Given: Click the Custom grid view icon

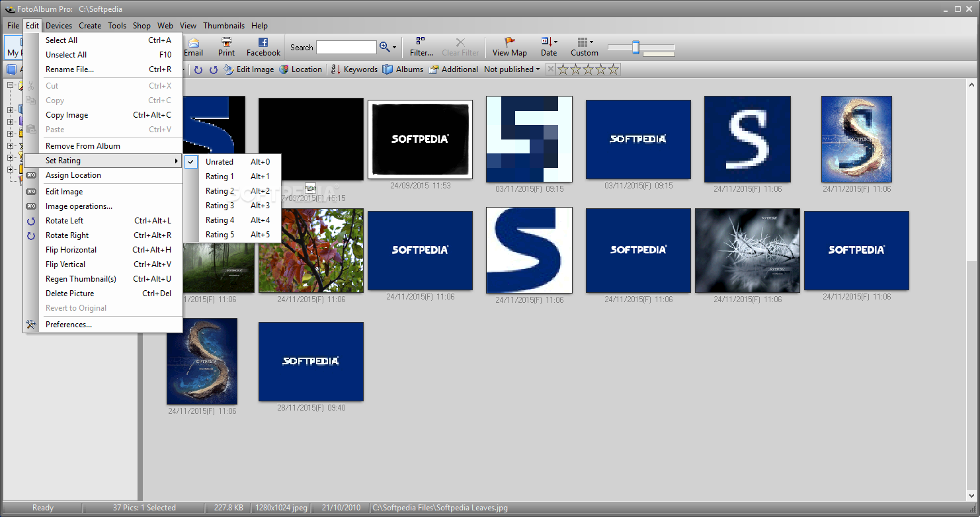Looking at the screenshot, I should pyautogui.click(x=581, y=42).
